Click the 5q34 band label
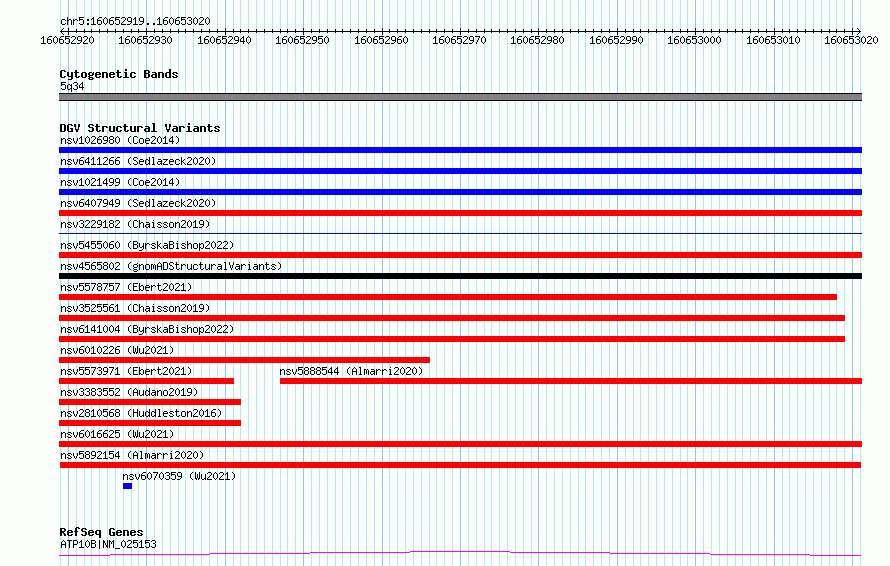The height and width of the screenshot is (566, 890). (72, 86)
